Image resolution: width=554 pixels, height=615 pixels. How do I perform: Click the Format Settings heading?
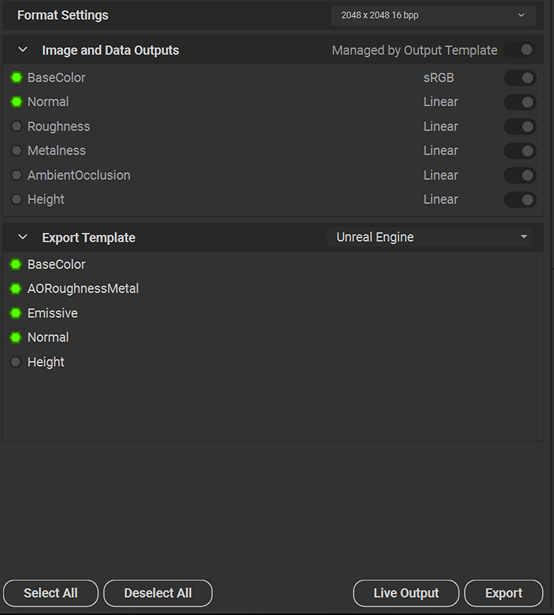click(x=63, y=15)
